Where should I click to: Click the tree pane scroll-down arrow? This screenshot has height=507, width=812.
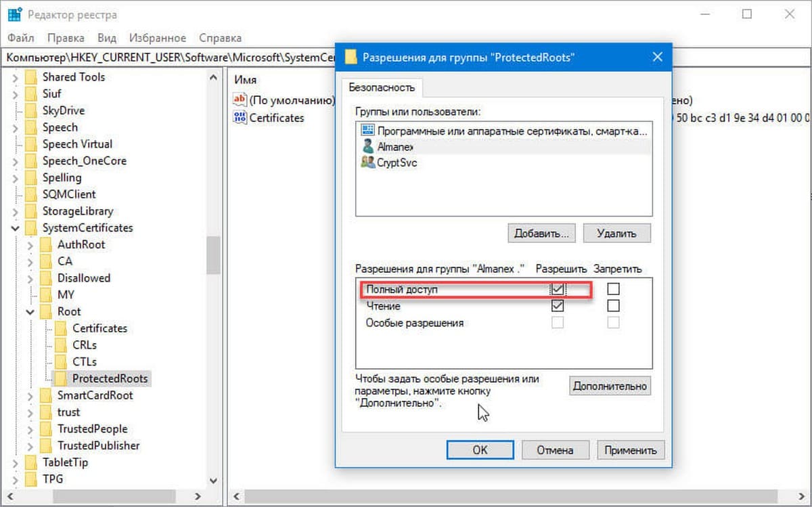point(213,480)
